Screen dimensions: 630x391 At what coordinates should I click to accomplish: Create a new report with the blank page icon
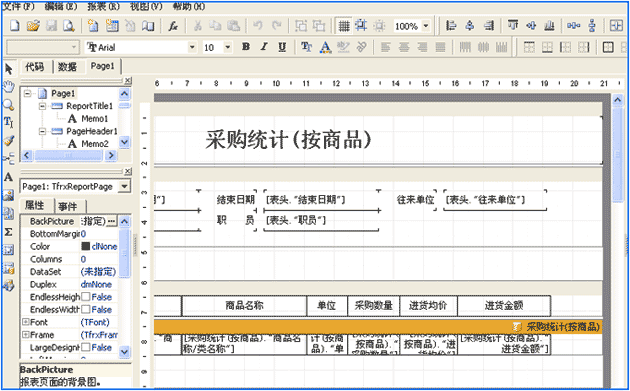tap(15, 26)
